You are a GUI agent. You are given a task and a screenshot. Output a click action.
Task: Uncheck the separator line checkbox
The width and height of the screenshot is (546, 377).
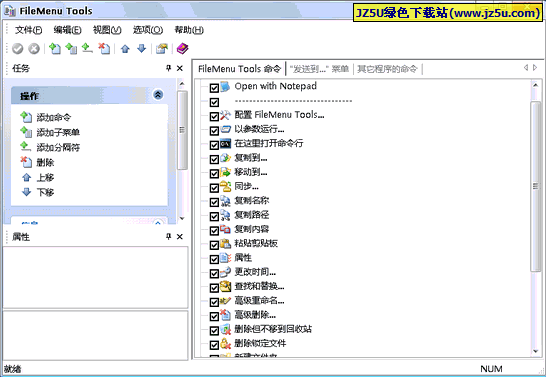click(x=214, y=102)
